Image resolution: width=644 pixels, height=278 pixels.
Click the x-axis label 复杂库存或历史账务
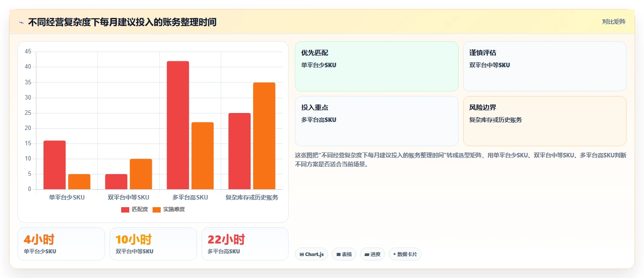tap(252, 197)
